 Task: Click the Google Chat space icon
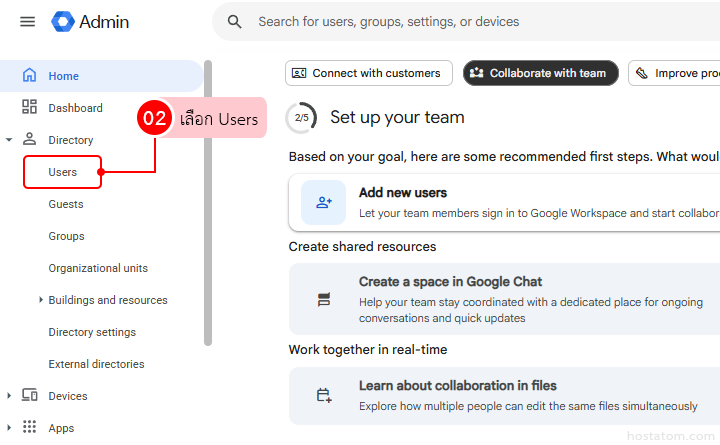tap(324, 299)
